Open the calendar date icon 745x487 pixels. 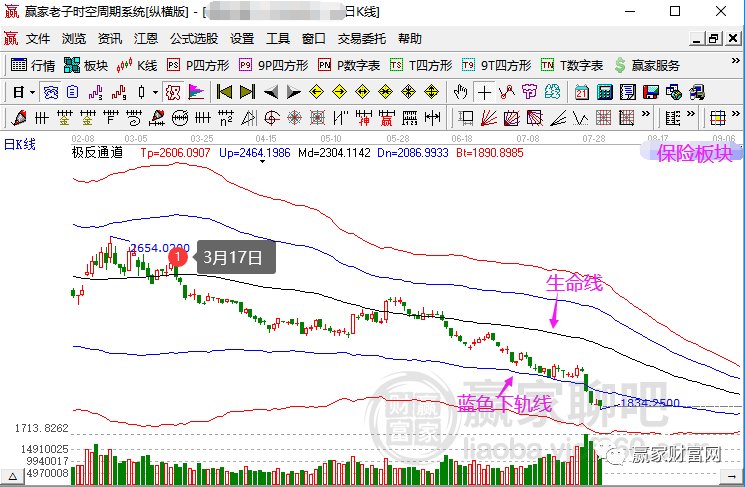(x=582, y=92)
